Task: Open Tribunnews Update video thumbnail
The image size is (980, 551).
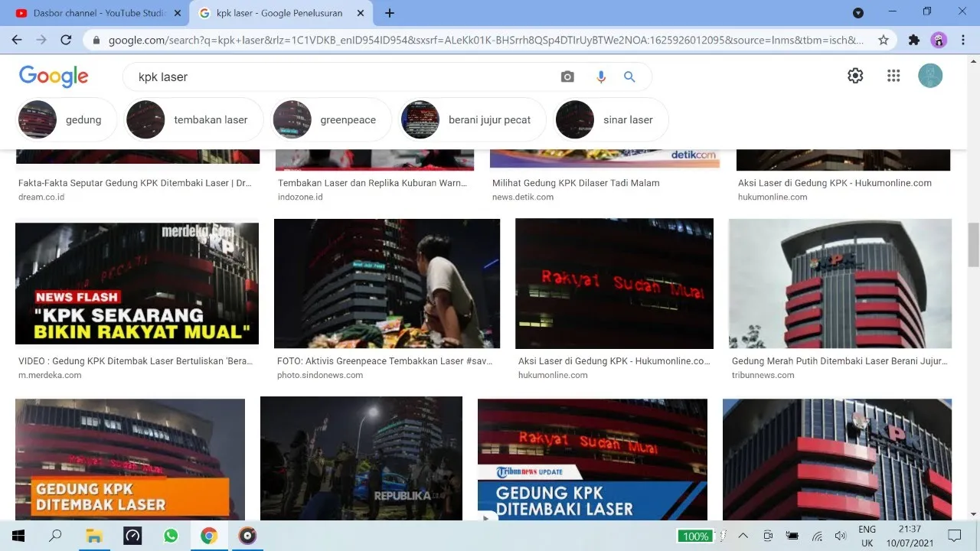Action: 593,459
